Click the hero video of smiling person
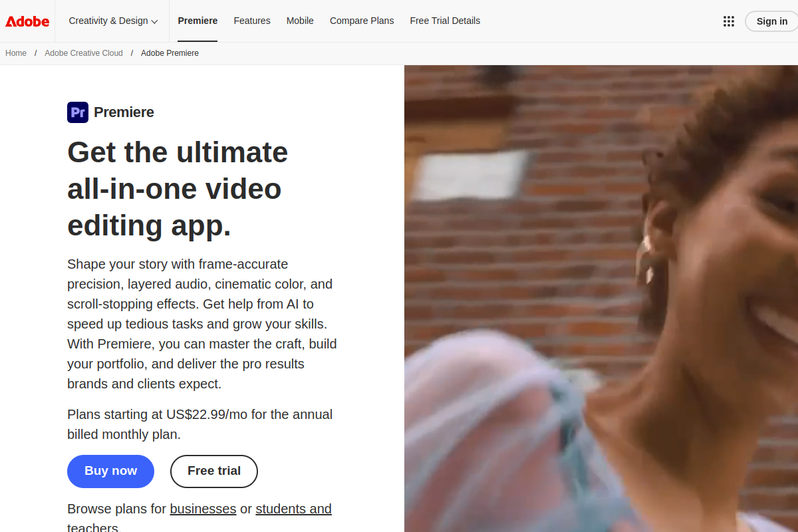This screenshot has width=798, height=532. point(601,299)
